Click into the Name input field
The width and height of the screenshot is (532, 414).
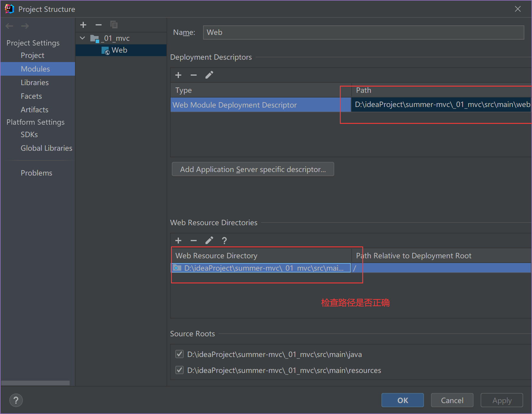point(363,33)
